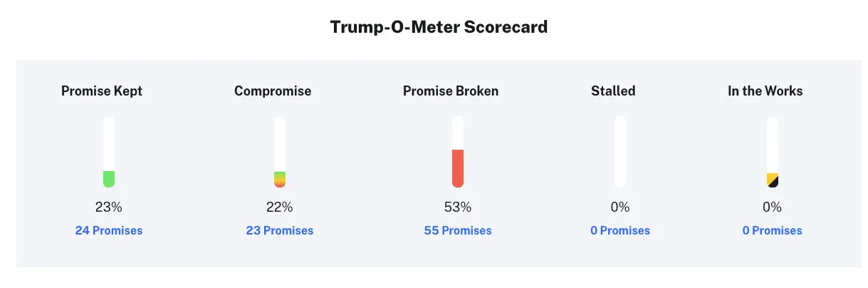Click the Stalled heading

613,91
